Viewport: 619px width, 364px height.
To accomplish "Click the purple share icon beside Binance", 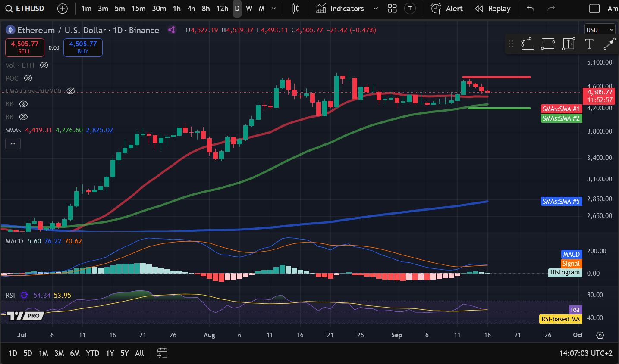I will 172,30.
